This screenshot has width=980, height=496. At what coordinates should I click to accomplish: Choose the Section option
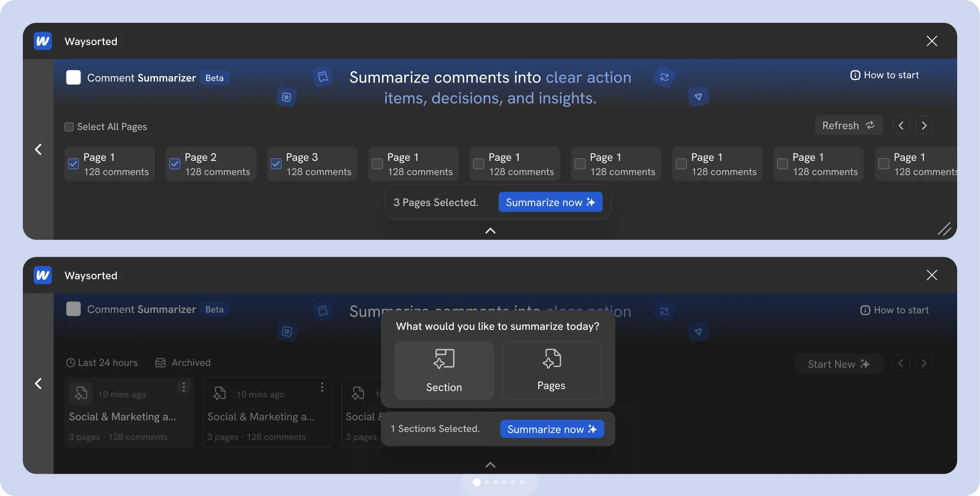[444, 370]
